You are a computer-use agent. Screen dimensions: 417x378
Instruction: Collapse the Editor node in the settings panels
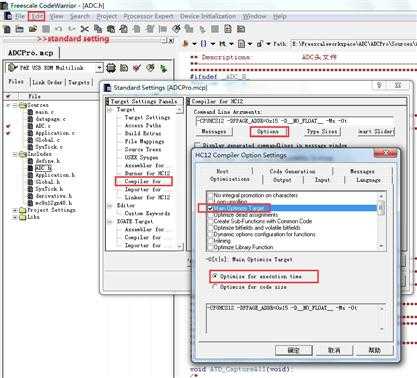(x=110, y=205)
